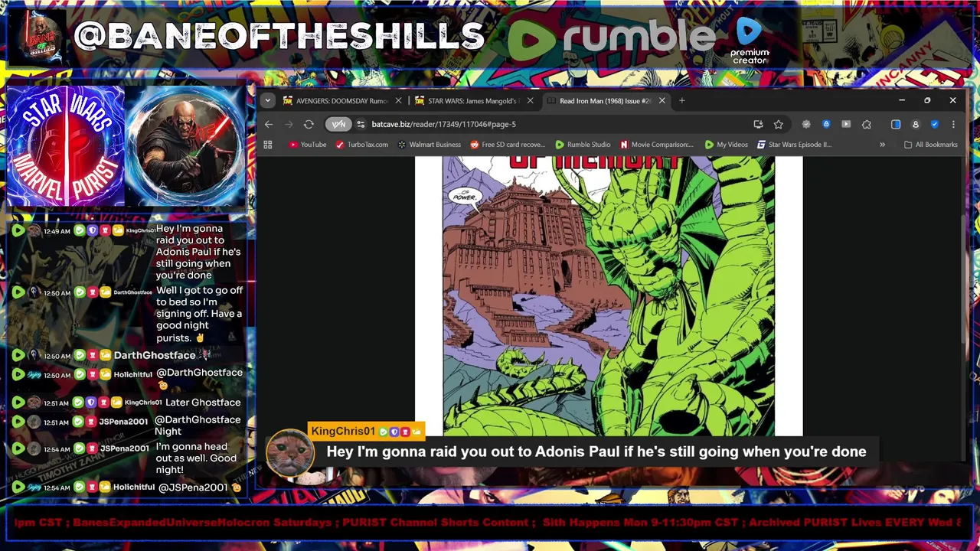Click KingChris01's avatar in featured comment
Viewport: 980px width, 551px height.
[290, 452]
